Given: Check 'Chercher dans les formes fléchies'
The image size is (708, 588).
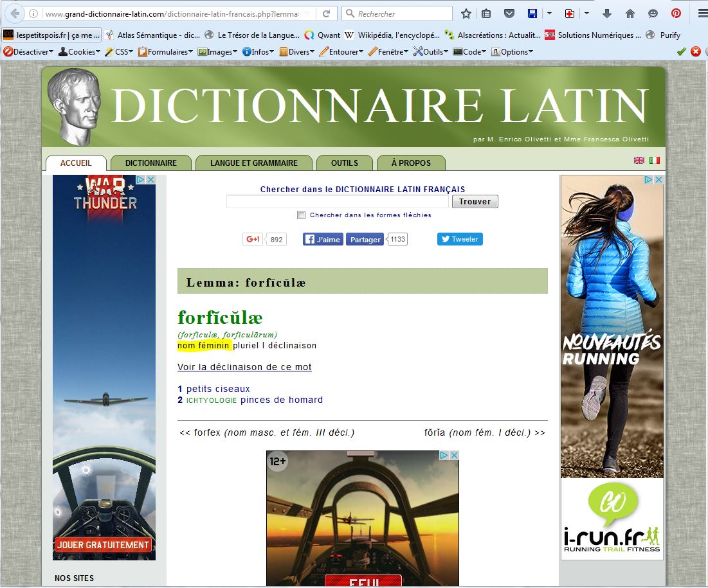Looking at the screenshot, I should pos(301,215).
